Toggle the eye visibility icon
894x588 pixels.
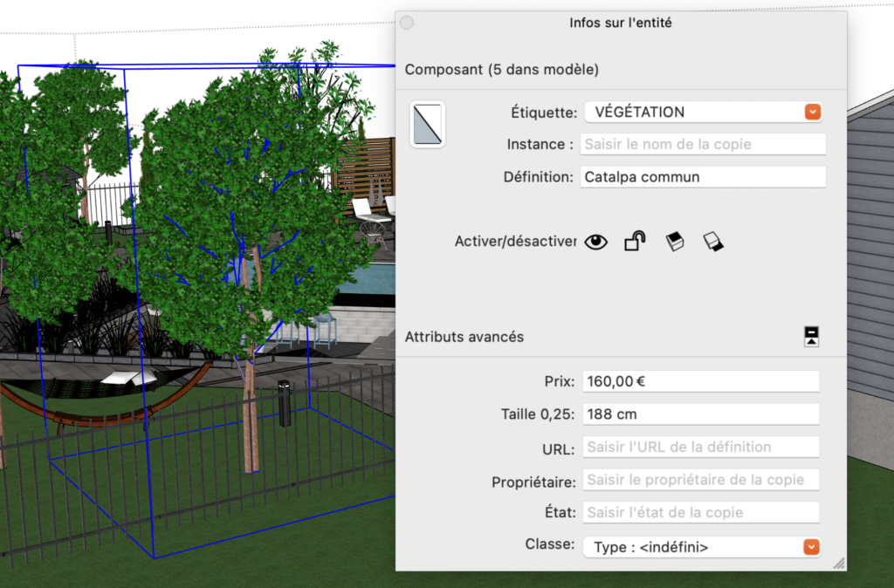[595, 243]
